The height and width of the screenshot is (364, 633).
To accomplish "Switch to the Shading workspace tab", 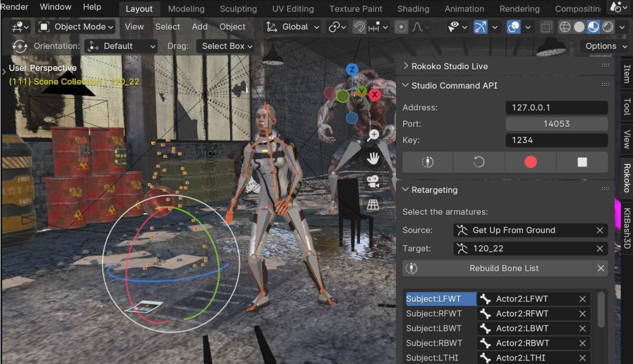I will [413, 9].
